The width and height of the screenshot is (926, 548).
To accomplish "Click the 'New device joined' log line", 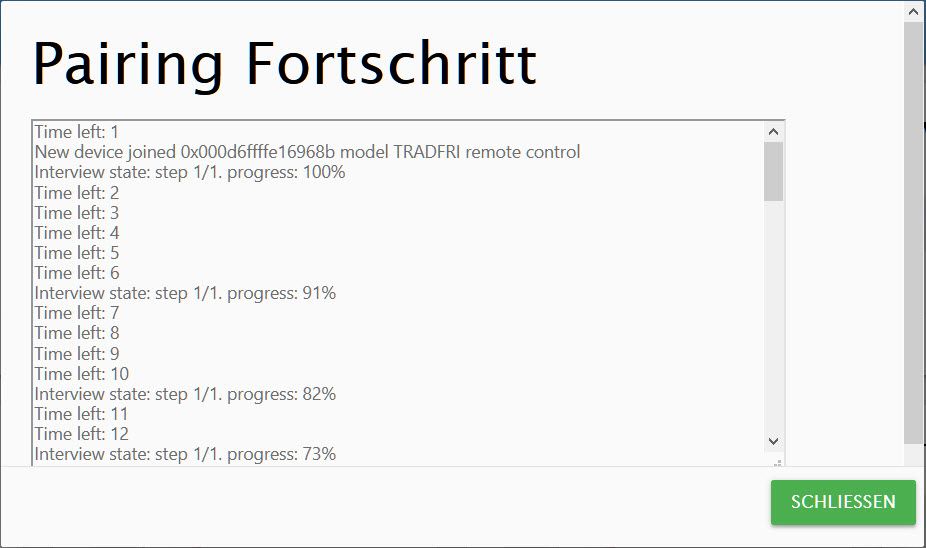I will (x=307, y=152).
